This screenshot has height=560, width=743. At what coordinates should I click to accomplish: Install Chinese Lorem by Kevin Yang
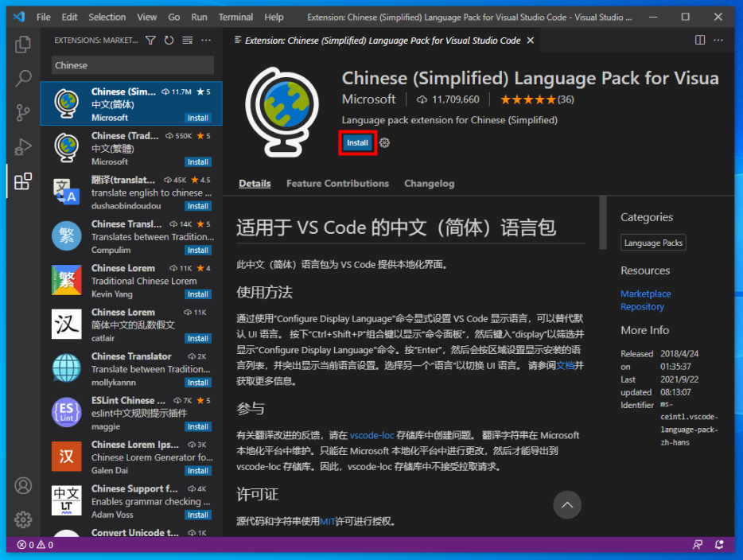(197, 294)
